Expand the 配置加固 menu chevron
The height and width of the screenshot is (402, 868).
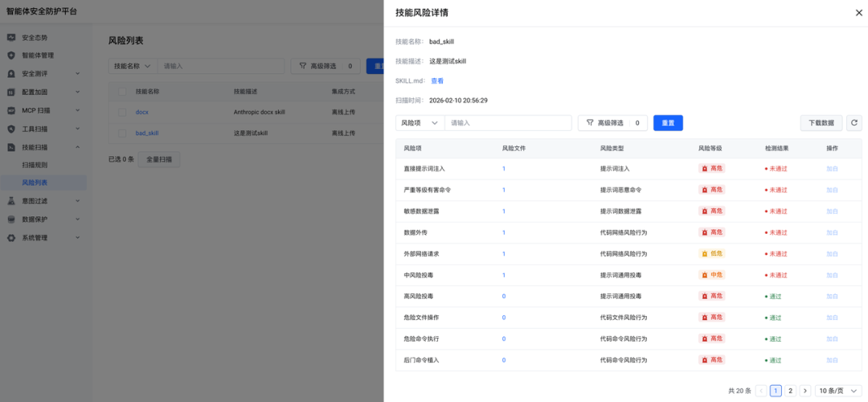(77, 92)
